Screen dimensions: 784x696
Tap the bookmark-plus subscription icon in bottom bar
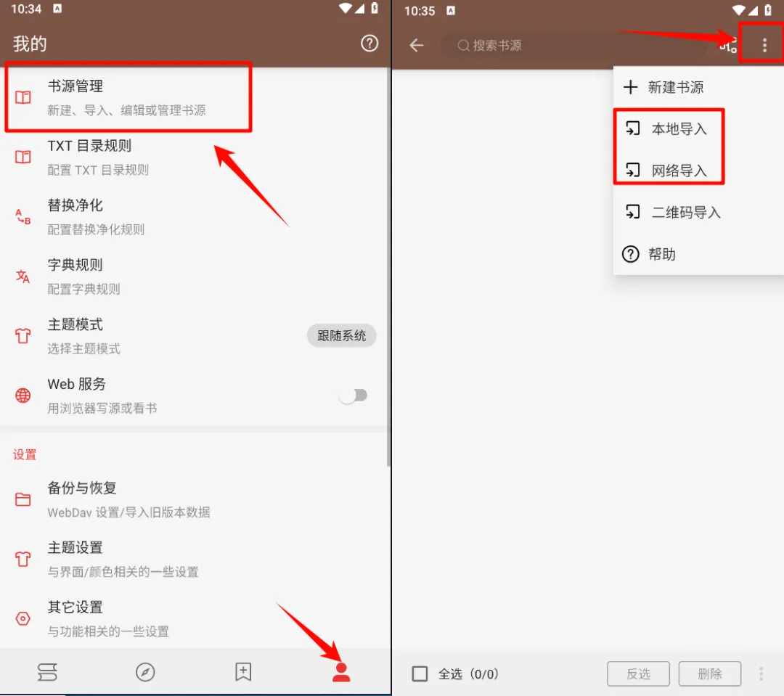point(243,672)
